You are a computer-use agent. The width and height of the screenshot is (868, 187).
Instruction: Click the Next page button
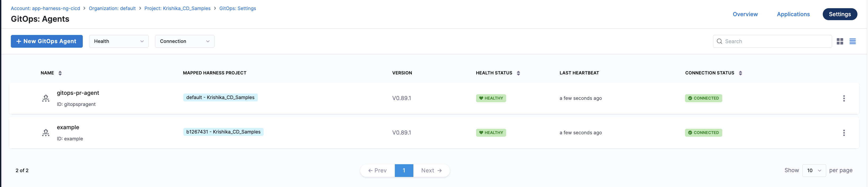431,171
